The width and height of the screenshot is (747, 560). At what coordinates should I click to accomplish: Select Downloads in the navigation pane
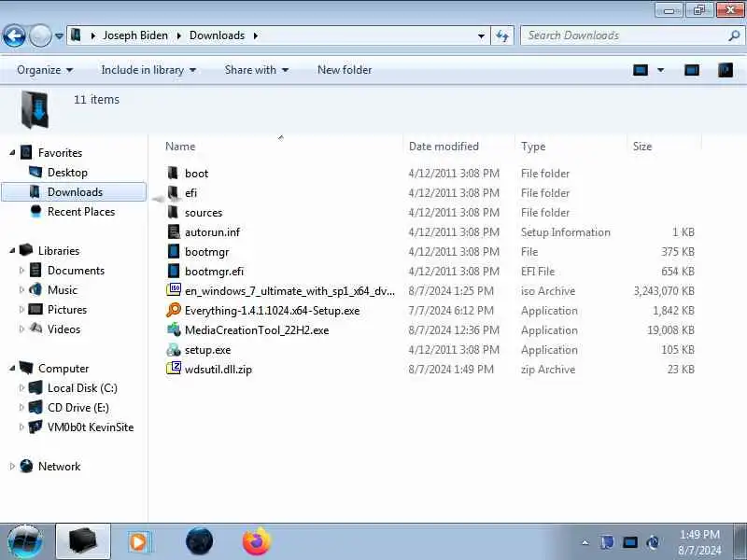click(74, 192)
